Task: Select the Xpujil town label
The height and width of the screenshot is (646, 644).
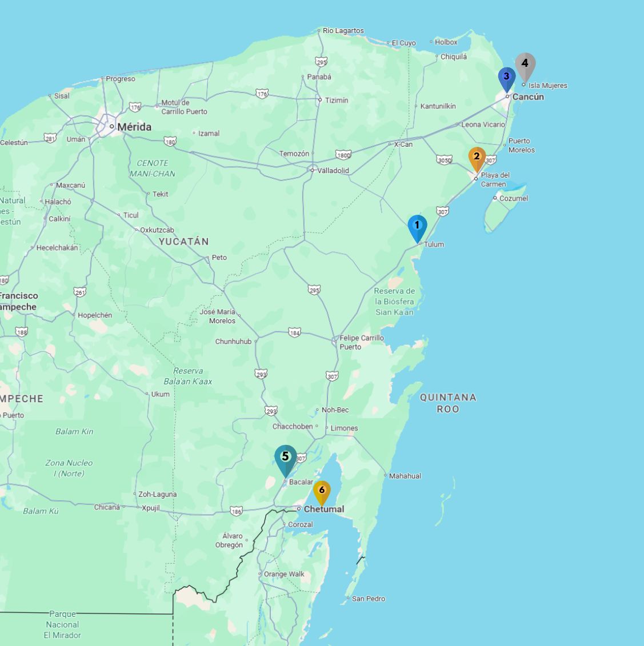Action: (x=151, y=508)
